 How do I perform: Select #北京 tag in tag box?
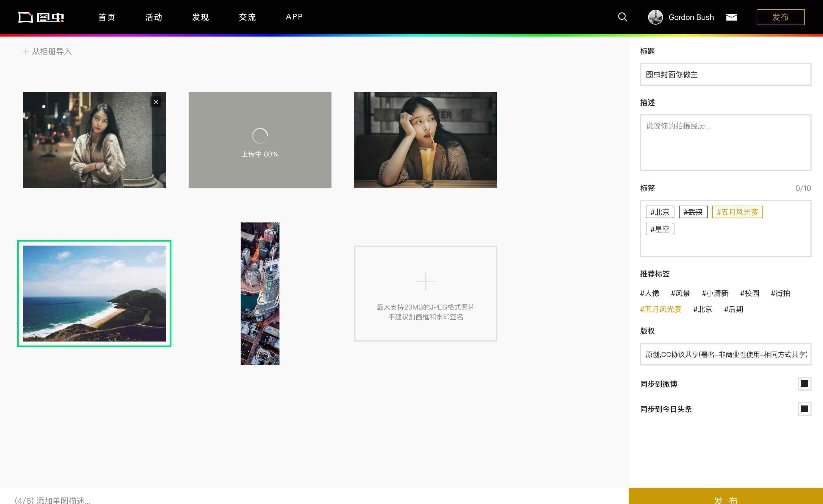[660, 212]
